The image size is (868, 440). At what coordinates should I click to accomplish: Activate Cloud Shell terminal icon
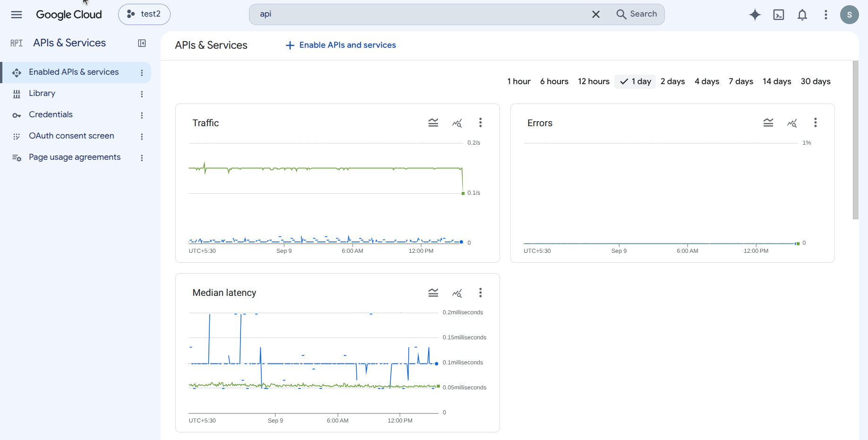[x=779, y=15]
